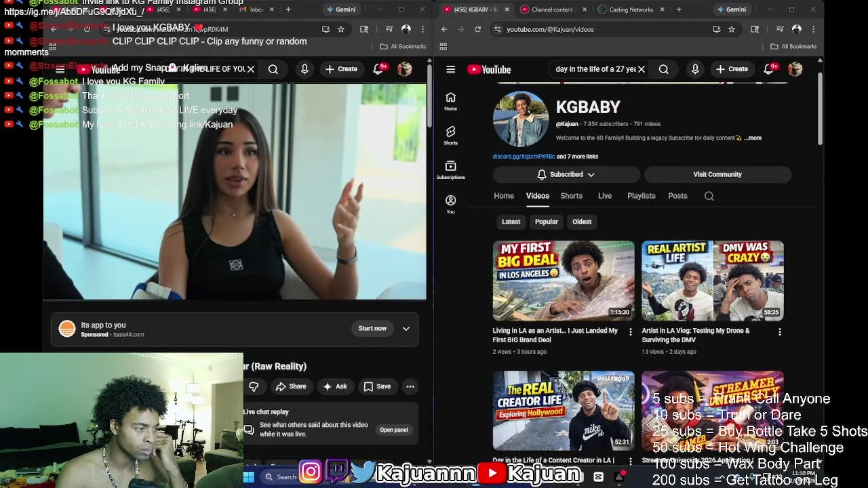Select the Videos tab on channel

pyautogui.click(x=538, y=196)
